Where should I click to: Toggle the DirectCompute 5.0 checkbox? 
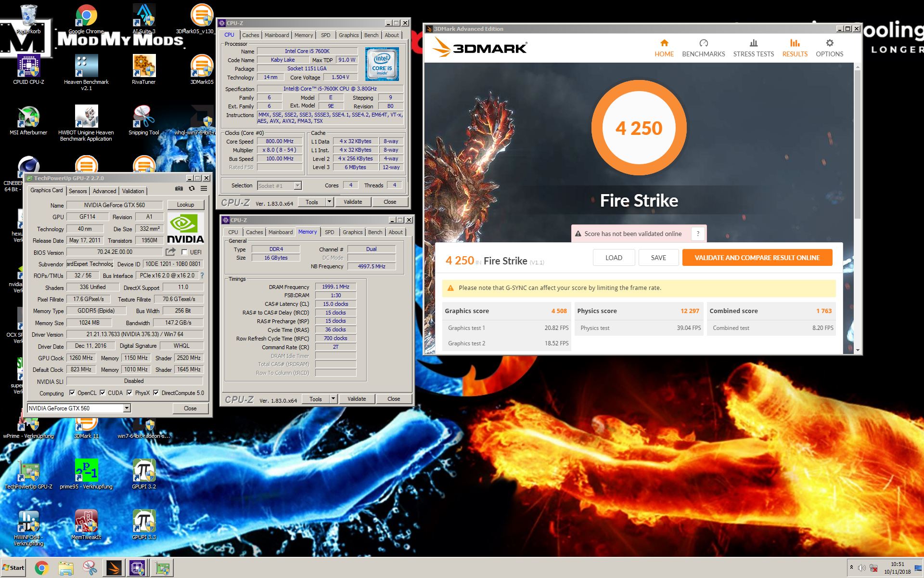pos(156,393)
